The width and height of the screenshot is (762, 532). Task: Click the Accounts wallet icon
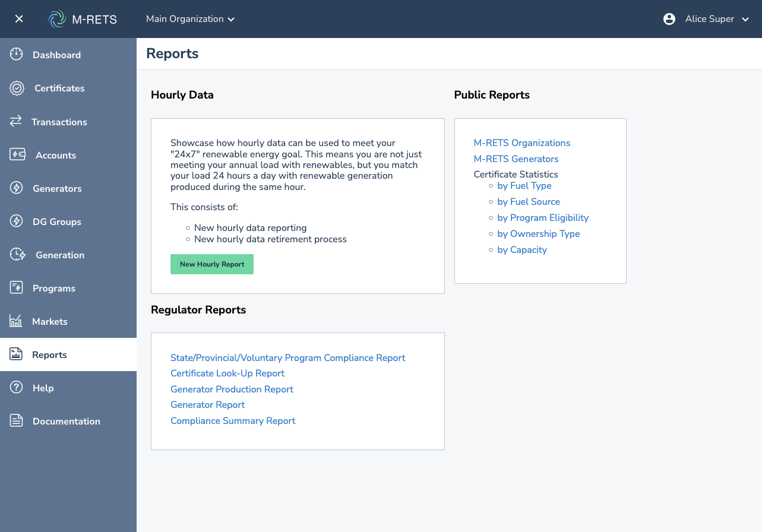coord(17,154)
